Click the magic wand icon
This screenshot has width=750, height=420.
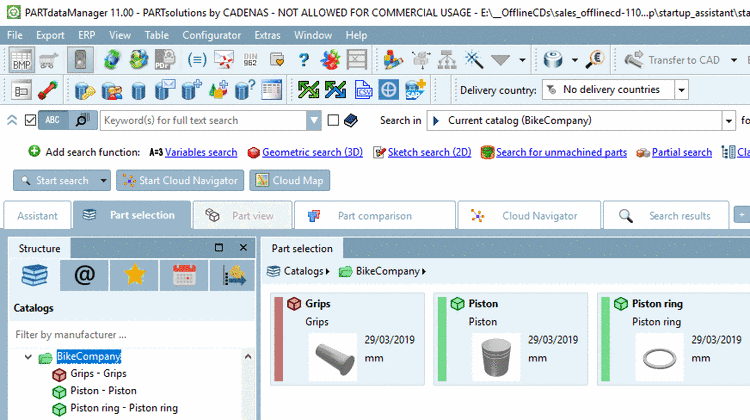(474, 60)
